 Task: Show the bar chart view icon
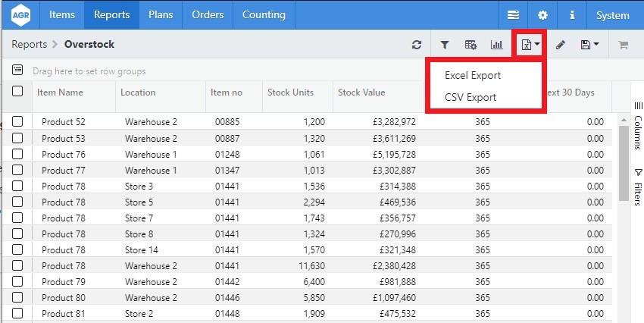tap(496, 45)
